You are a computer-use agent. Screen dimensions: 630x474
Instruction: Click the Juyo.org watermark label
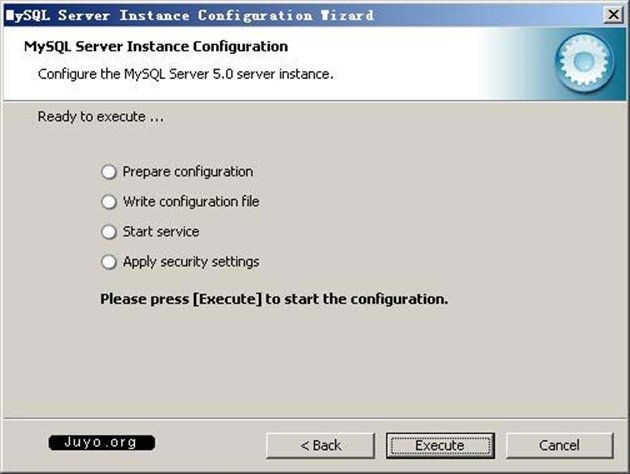click(101, 442)
